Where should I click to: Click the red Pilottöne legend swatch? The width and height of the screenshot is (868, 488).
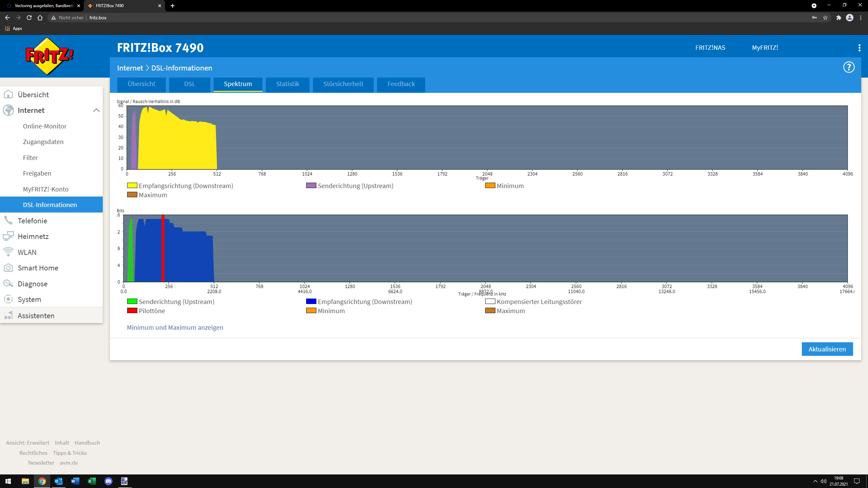click(132, 310)
